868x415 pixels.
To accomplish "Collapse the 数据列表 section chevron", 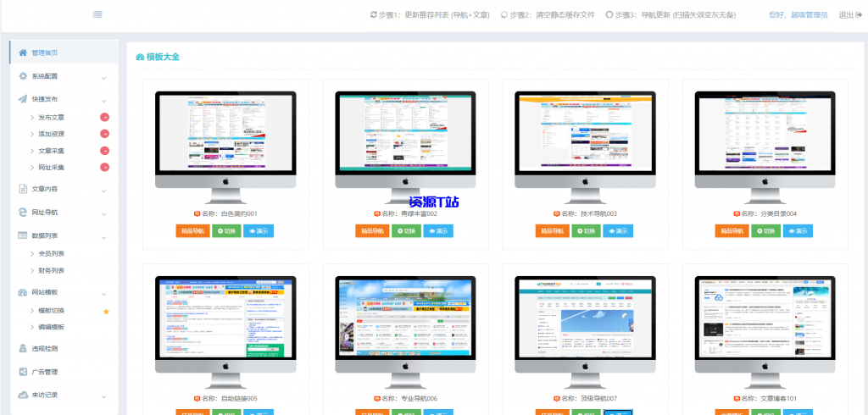I will click(x=104, y=237).
